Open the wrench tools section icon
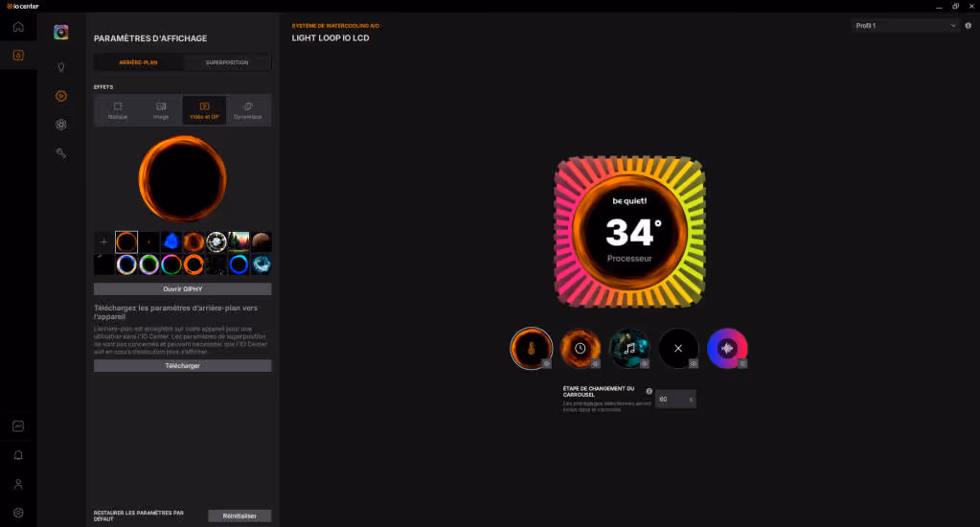This screenshot has width=980, height=527. pyautogui.click(x=60, y=153)
